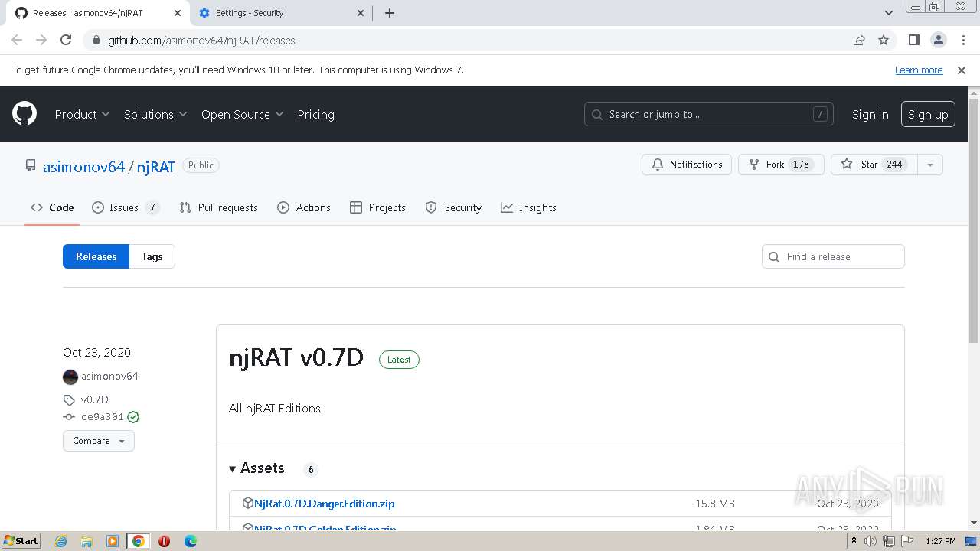Open the Pull requests tab
Image resolution: width=980 pixels, height=551 pixels.
click(x=218, y=207)
